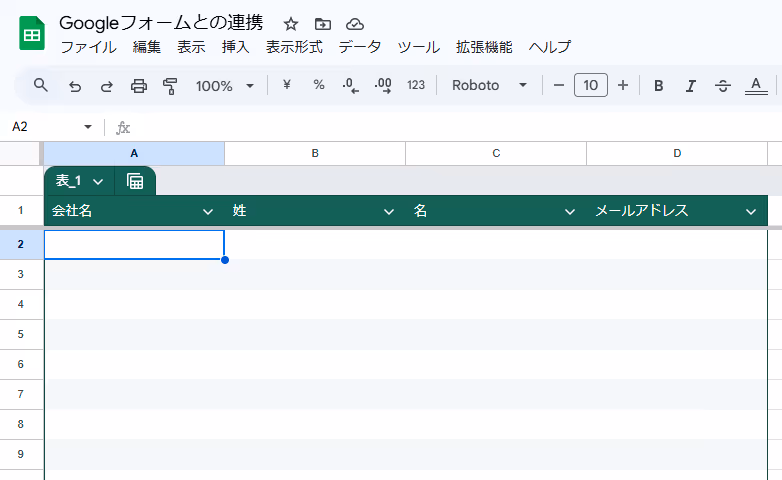Toggle strikethrough formatting
Image resolution: width=782 pixels, height=480 pixels.
[x=723, y=86]
